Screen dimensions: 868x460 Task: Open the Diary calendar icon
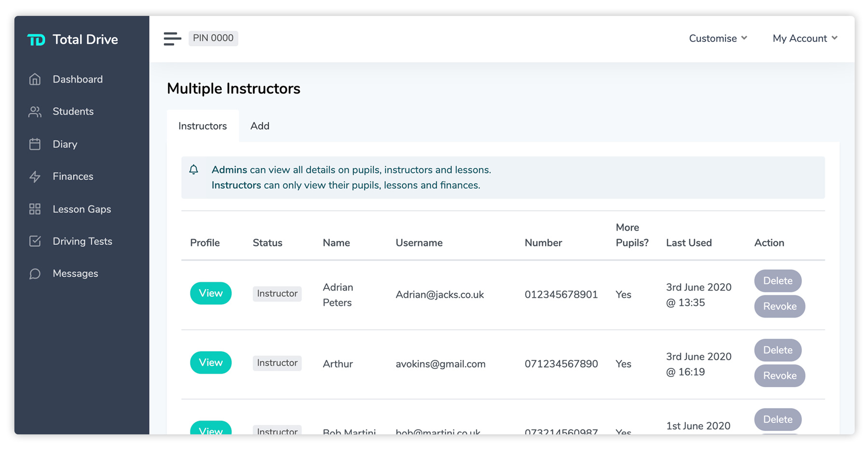click(x=34, y=144)
